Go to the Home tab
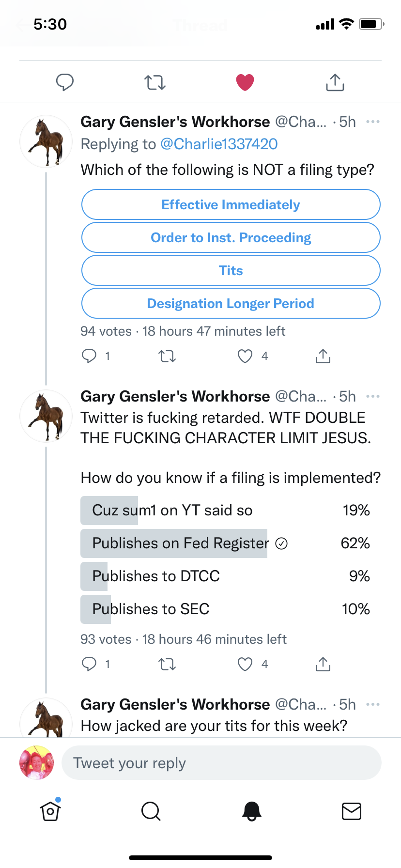 pyautogui.click(x=50, y=811)
